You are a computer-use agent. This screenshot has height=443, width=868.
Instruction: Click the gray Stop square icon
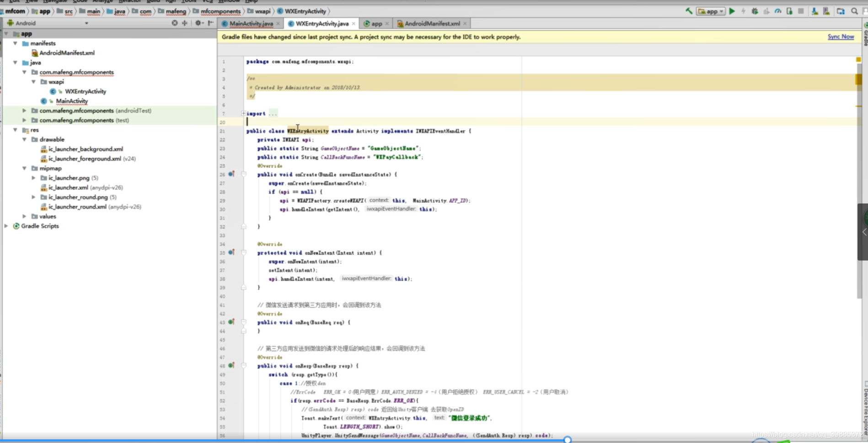(801, 11)
